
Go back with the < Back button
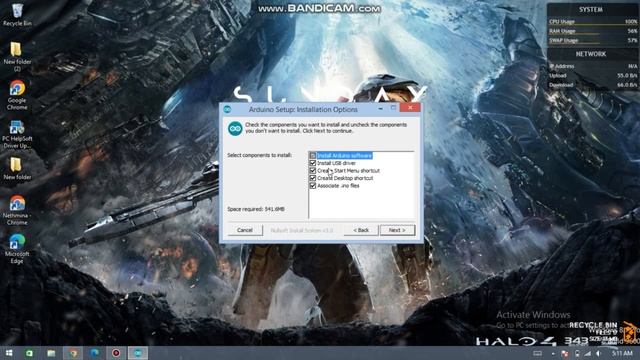point(361,230)
